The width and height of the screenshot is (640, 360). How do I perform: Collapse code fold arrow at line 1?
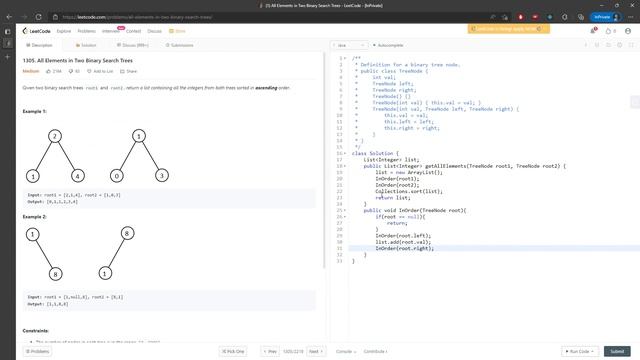click(345, 58)
